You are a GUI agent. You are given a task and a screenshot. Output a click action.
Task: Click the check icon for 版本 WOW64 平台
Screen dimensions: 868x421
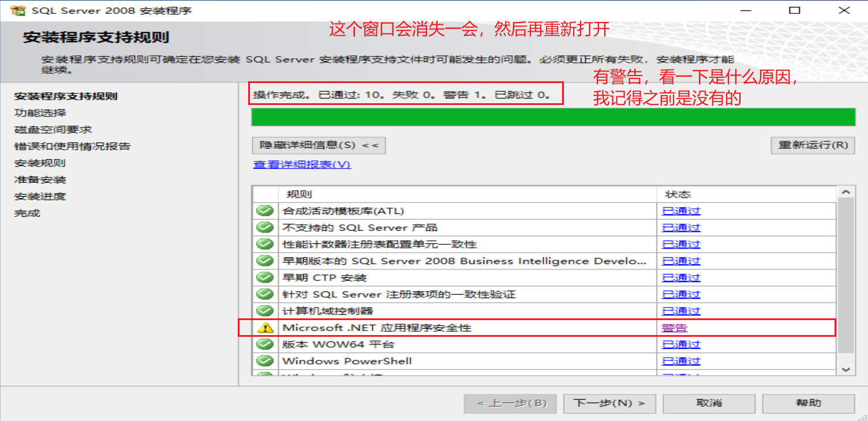pos(265,344)
